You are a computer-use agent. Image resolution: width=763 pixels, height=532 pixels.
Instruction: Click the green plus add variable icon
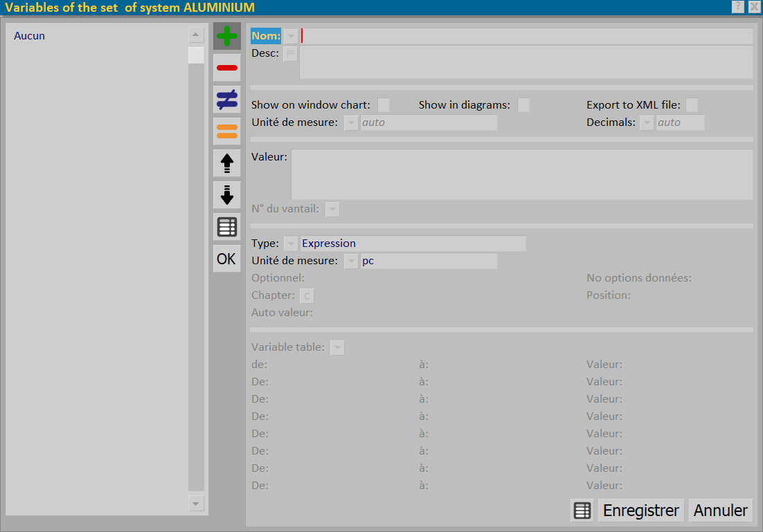[227, 36]
